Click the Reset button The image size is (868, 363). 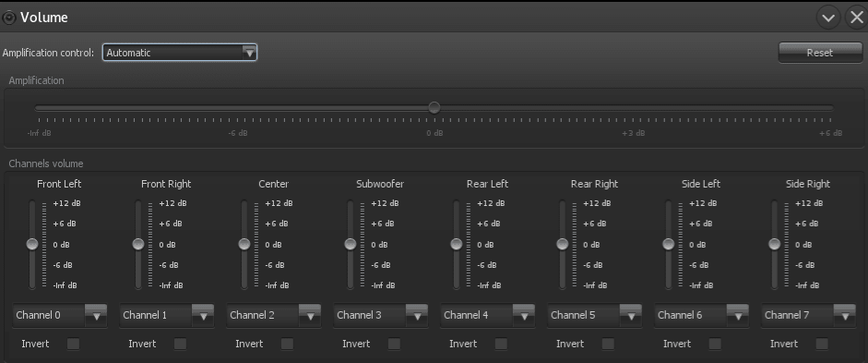(x=820, y=53)
